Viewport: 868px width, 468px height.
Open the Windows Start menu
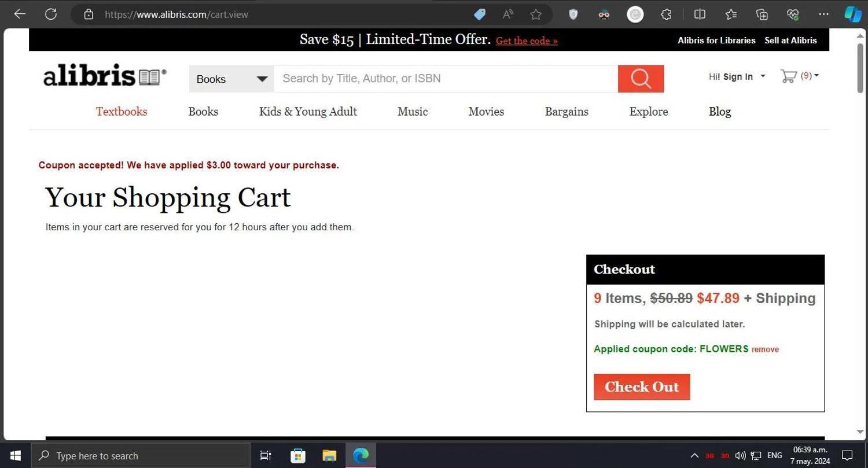[16, 456]
